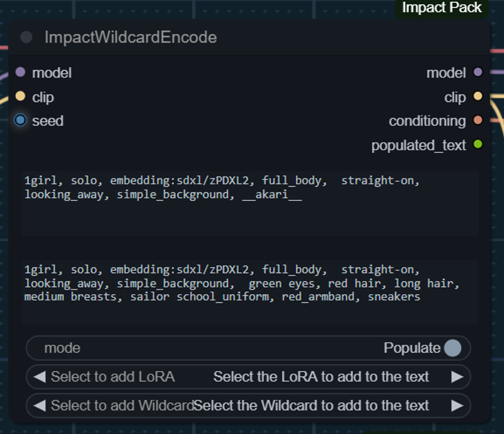This screenshot has width=504, height=434.
Task: Click the Impact Pack badge
Action: tap(442, 8)
